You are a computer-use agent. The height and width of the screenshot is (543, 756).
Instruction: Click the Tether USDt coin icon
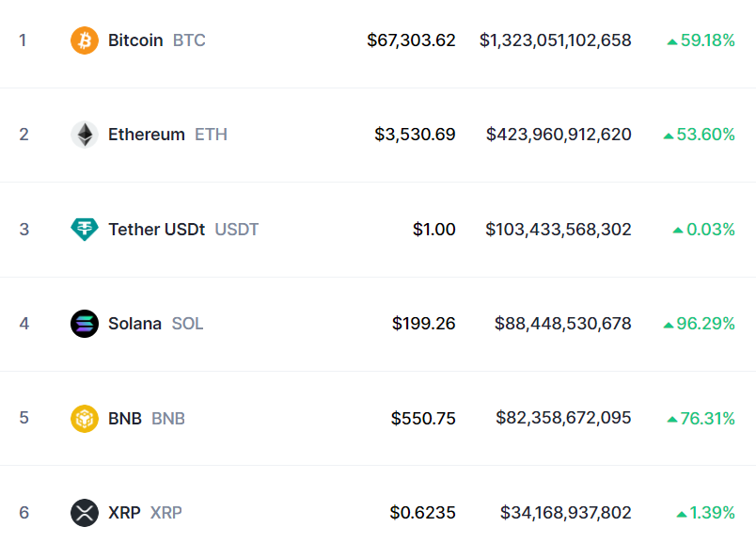click(84, 229)
